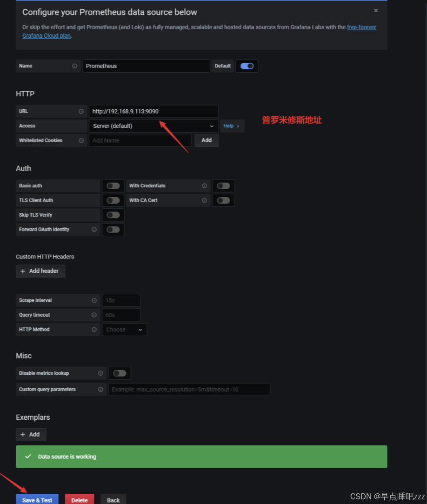The image size is (427, 504).
Task: Show info for Whitelisted Cookies
Action: tap(81, 140)
